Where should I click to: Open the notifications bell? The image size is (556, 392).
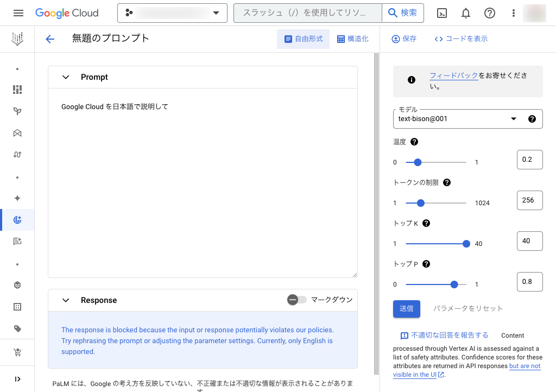coord(466,13)
